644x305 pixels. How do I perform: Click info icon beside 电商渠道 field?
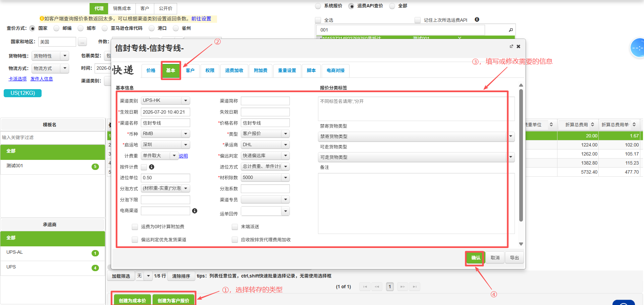[x=195, y=211]
